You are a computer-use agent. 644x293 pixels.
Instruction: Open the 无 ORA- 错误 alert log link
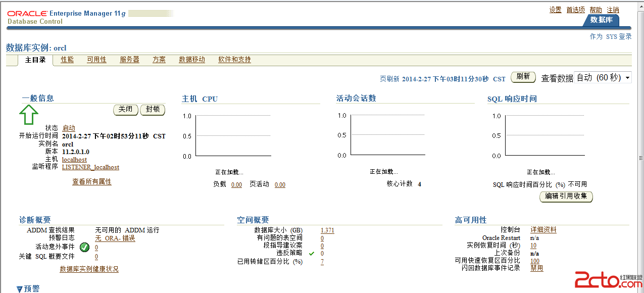click(x=115, y=238)
